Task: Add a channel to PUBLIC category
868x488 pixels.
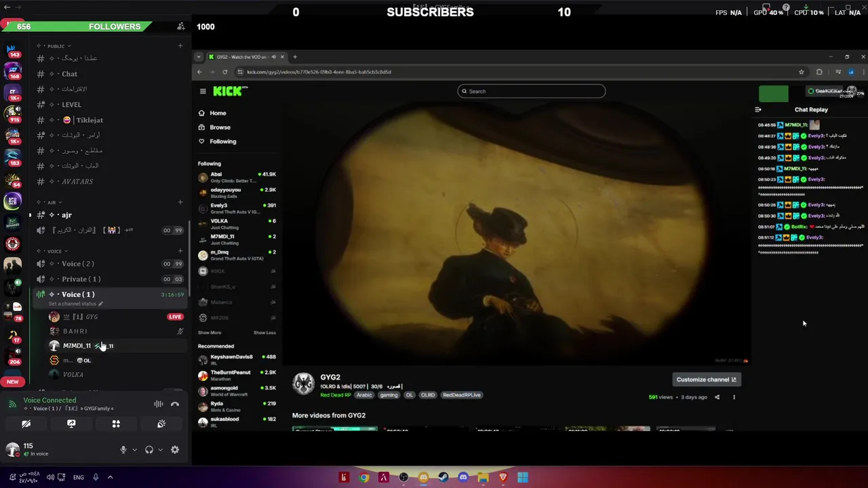Action: (180, 46)
